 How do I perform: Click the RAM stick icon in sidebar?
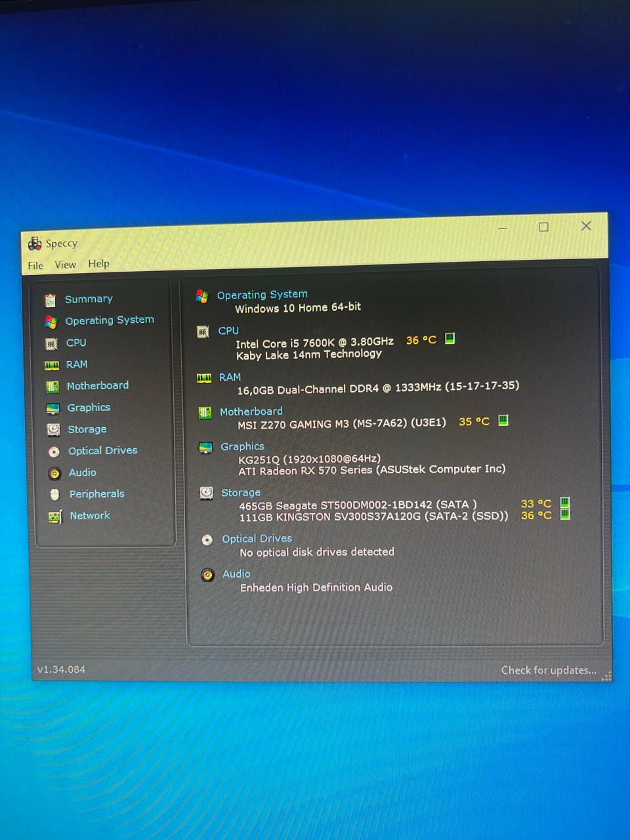pos(52,366)
